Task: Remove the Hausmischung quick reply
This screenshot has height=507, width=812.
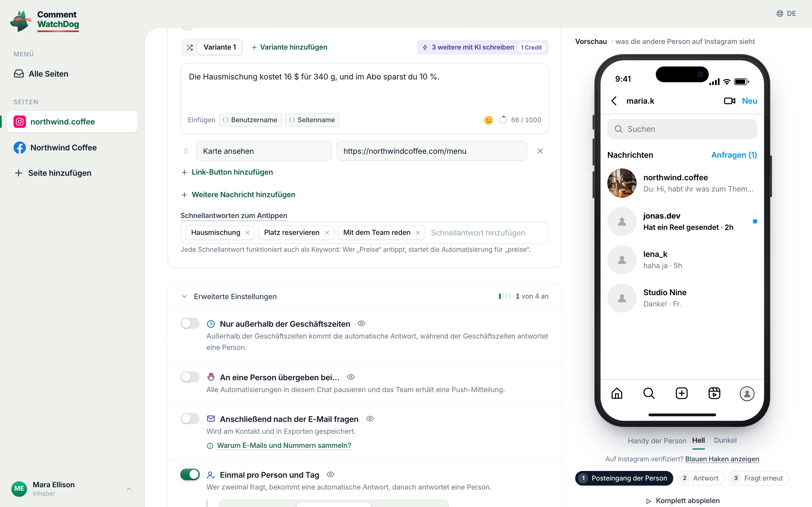Action: (247, 233)
